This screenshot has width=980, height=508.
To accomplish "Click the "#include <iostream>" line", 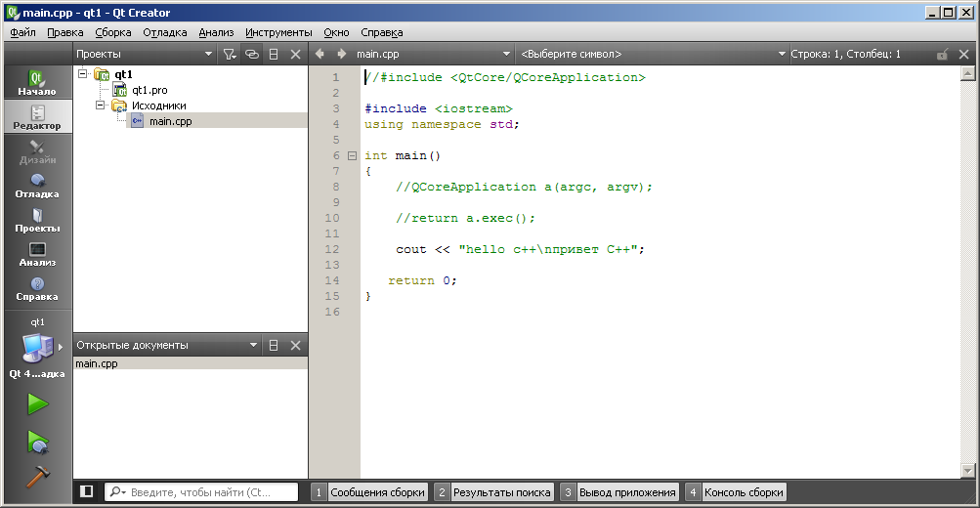I will coord(438,108).
